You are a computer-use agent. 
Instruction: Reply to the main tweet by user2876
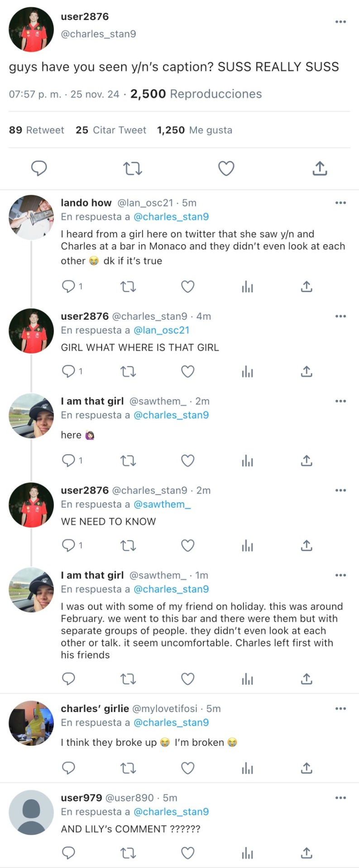click(39, 169)
